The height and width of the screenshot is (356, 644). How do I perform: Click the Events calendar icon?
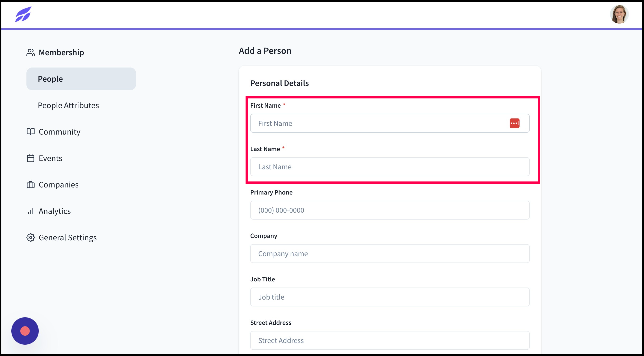coord(30,158)
